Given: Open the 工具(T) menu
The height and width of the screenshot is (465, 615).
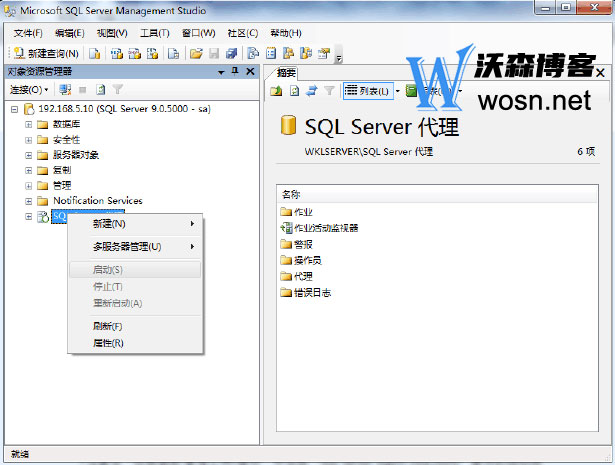Looking at the screenshot, I should point(155,33).
